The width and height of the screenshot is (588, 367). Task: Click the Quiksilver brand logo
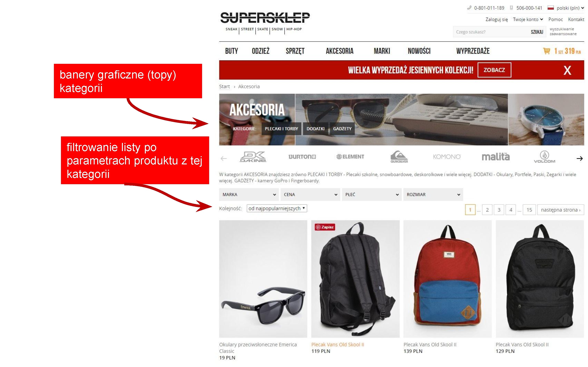click(399, 157)
